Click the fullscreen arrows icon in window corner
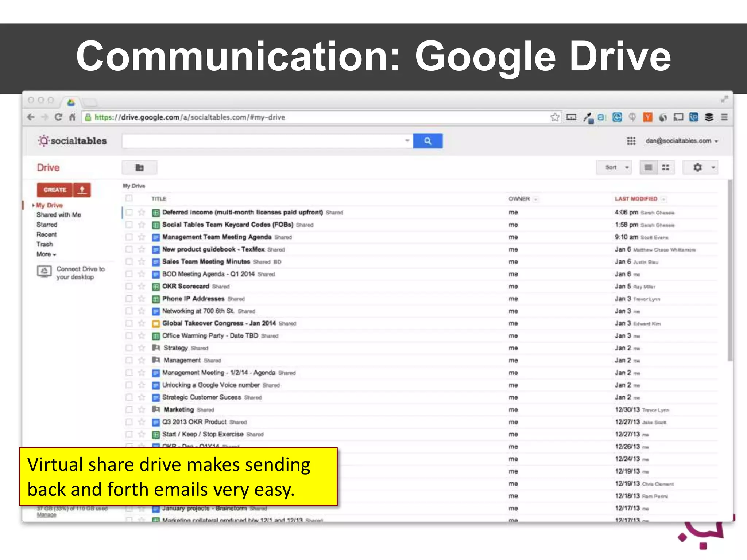The image size is (747, 560). click(x=724, y=99)
